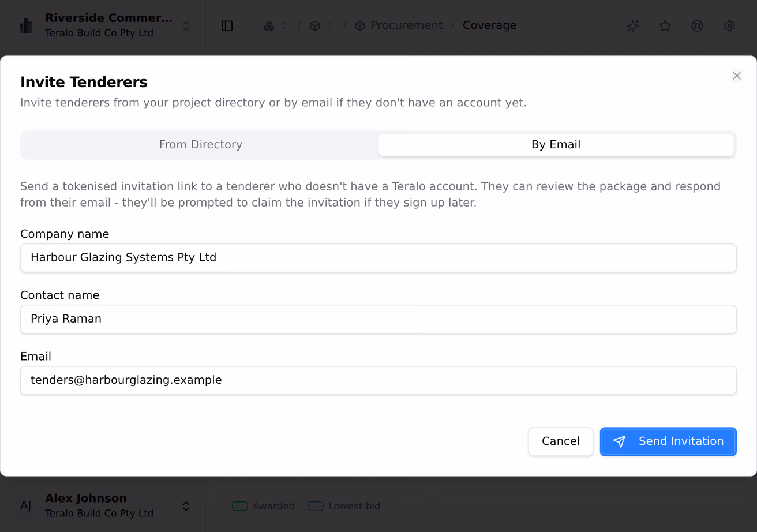The image size is (757, 532).
Task: Open the help lifebuoy icon
Action: pos(698,26)
